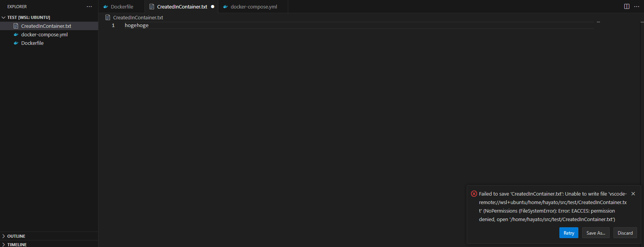Switch to the Dockerfile tab
Screen dimensions: 644x247
tap(121, 7)
